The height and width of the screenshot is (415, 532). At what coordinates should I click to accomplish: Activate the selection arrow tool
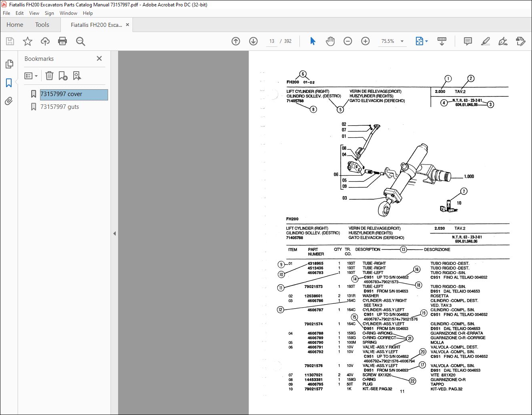tap(313, 41)
